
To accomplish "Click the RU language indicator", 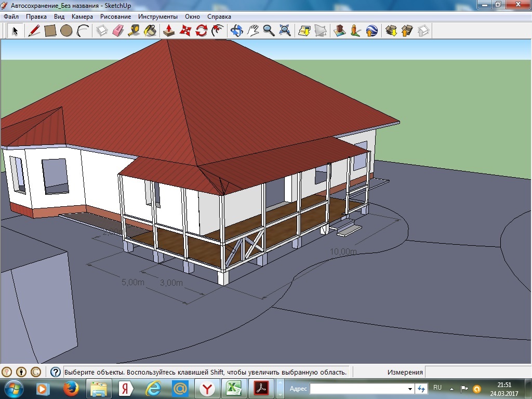I will point(437,388).
